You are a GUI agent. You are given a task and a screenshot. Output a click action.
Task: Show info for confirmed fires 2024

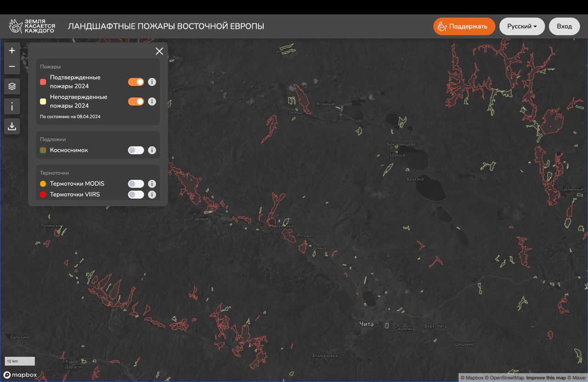tap(152, 82)
